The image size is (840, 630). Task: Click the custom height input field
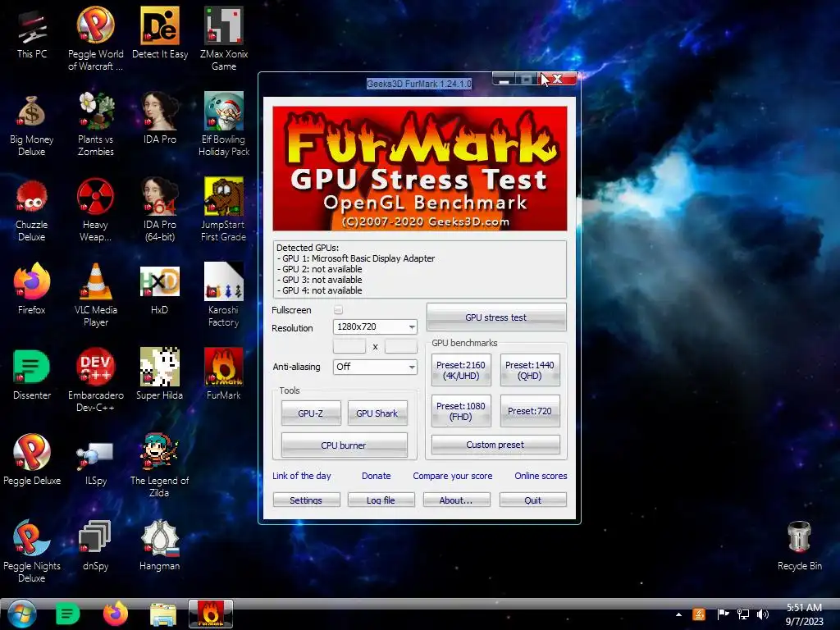pyautogui.click(x=400, y=346)
